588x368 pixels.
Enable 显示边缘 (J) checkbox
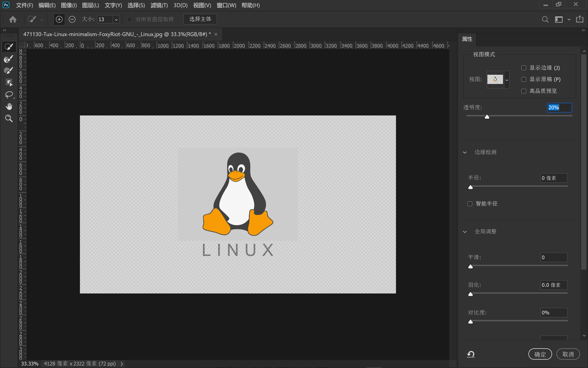[x=524, y=68]
